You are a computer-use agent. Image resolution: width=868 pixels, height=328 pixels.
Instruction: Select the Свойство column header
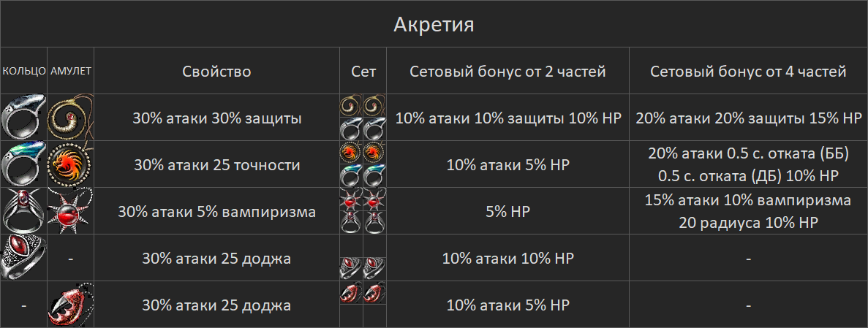(216, 72)
